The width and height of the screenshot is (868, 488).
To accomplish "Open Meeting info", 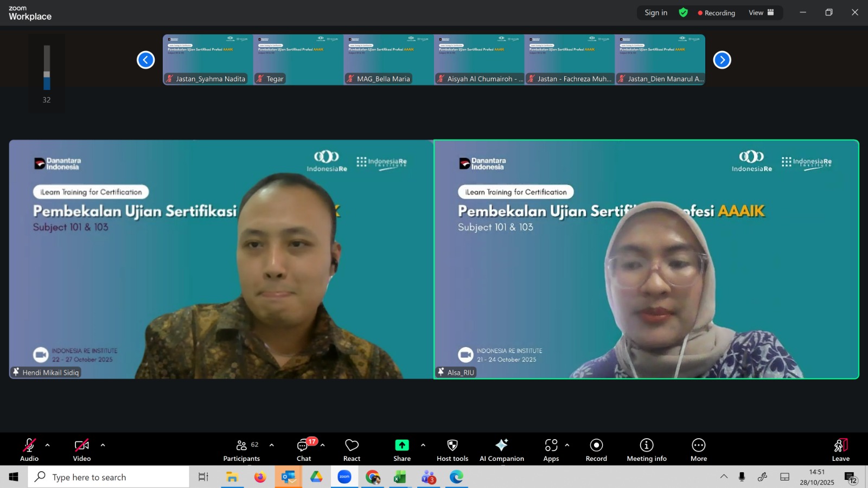I will [646, 450].
